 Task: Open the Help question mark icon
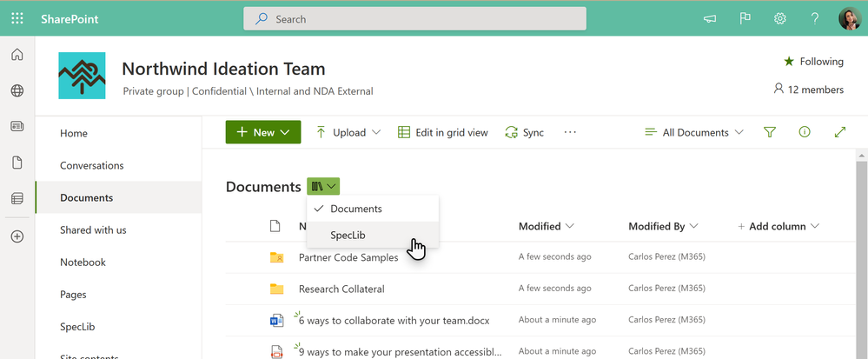[815, 19]
